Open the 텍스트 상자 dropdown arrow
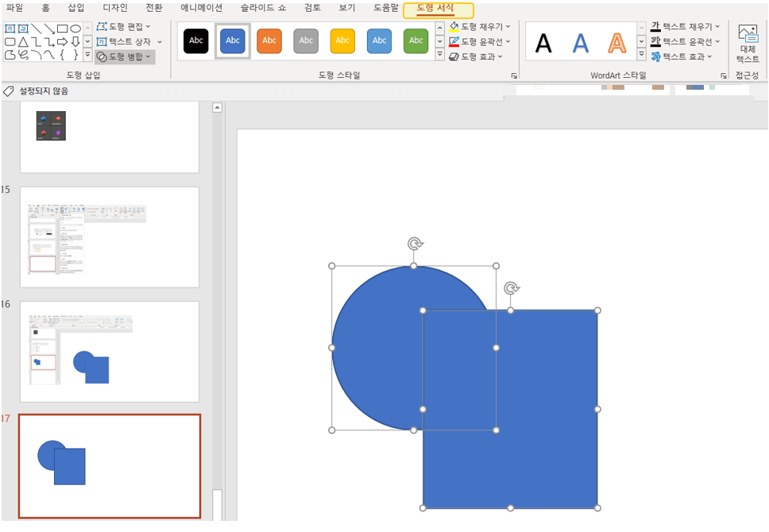The image size is (769, 532). pyautogui.click(x=160, y=42)
